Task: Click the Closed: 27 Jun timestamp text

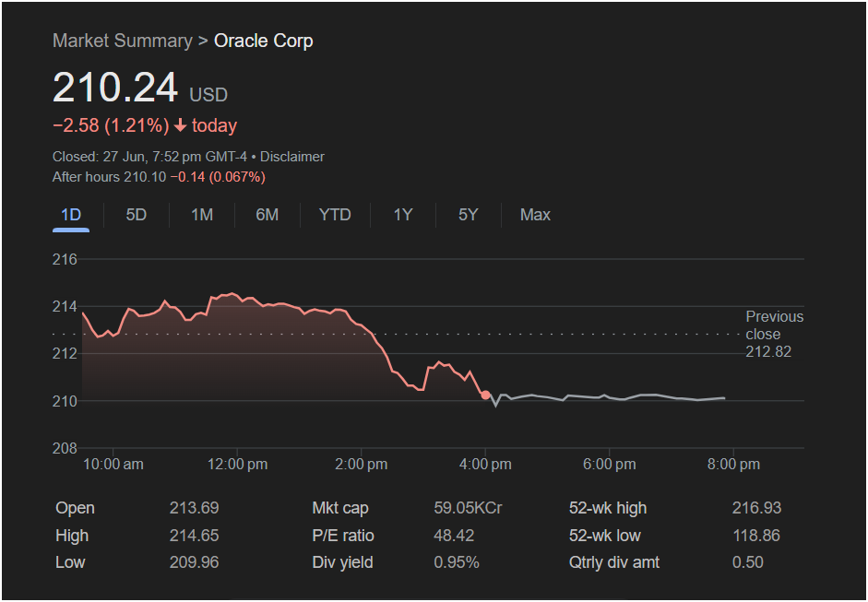Action: pyautogui.click(x=149, y=157)
